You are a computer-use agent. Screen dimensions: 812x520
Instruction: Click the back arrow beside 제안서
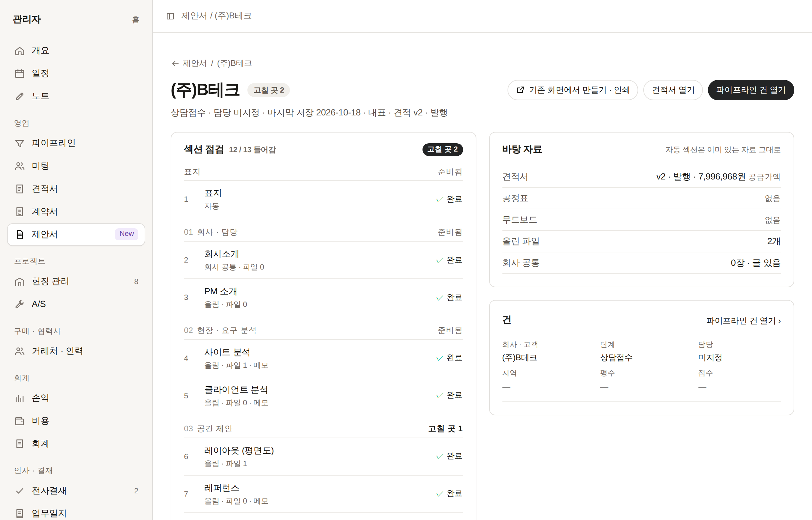pyautogui.click(x=175, y=63)
